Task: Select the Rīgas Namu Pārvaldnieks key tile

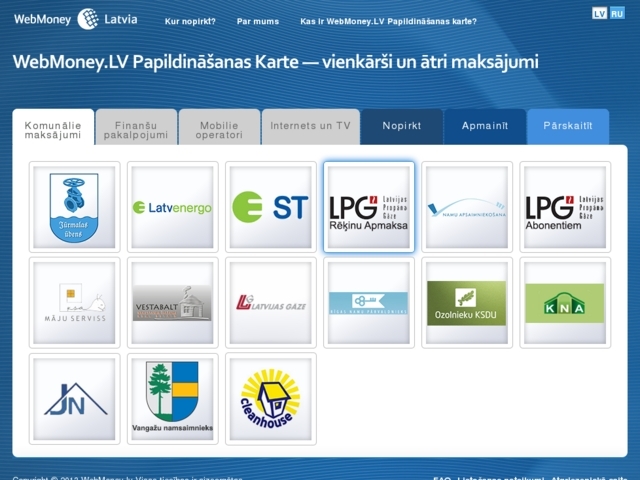Action: point(369,303)
